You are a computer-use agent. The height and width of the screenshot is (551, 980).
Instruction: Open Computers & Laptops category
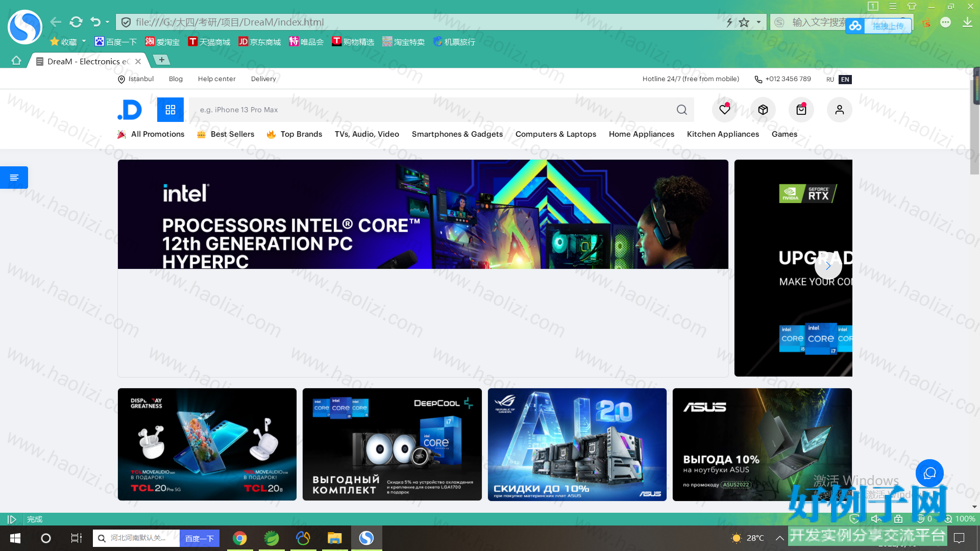556,134
